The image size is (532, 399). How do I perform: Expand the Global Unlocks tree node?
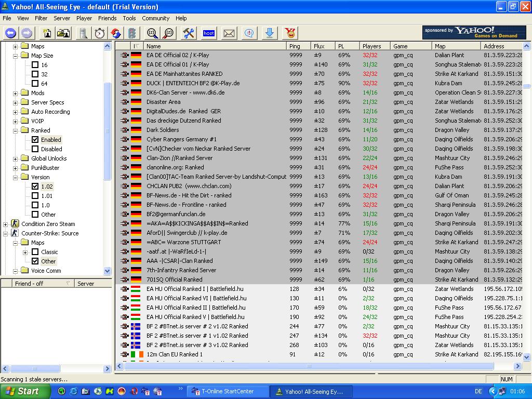click(x=15, y=159)
